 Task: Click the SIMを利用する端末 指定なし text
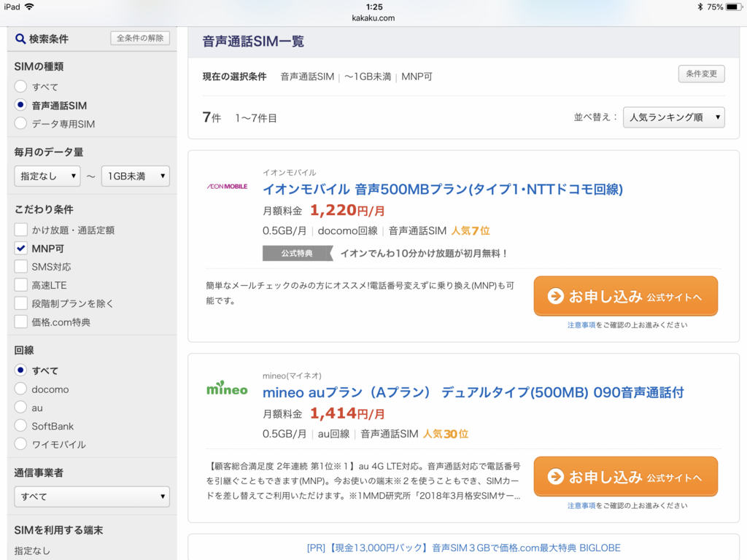[x=32, y=551]
